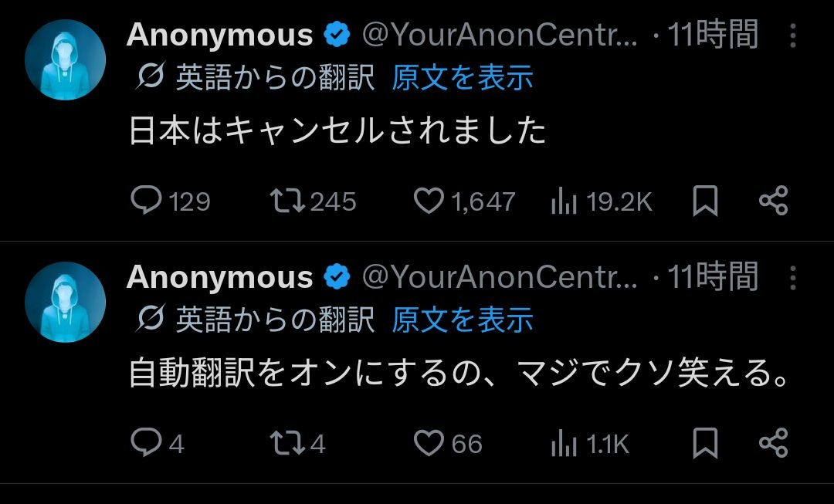Retweet the post with 245 reposts
Viewport: 834px width, 504px height.
(x=288, y=201)
